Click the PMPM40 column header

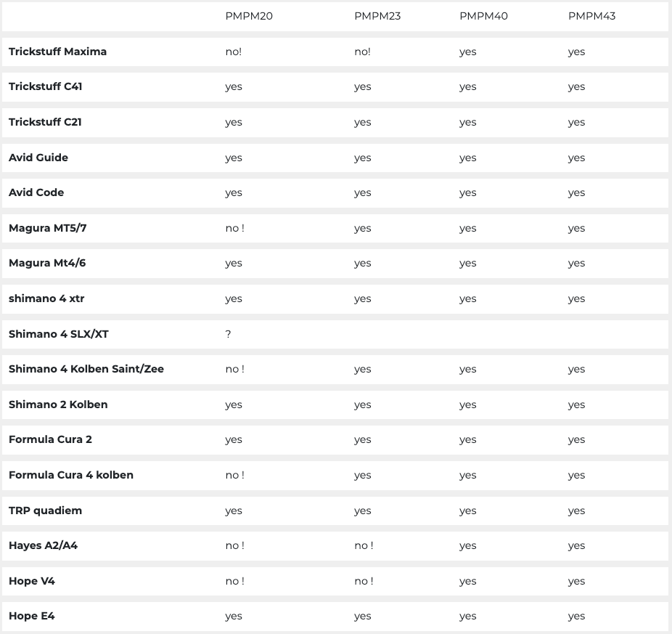click(x=483, y=16)
